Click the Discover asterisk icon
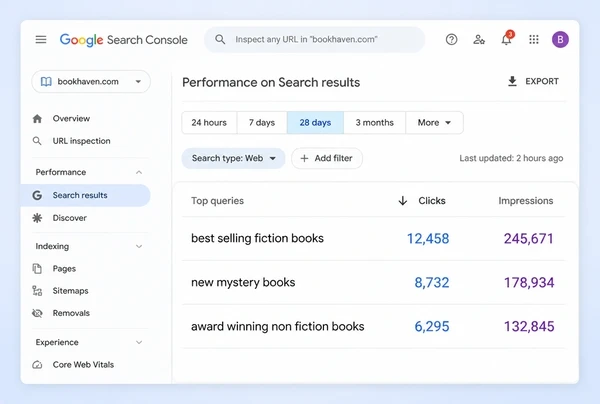 [37, 218]
